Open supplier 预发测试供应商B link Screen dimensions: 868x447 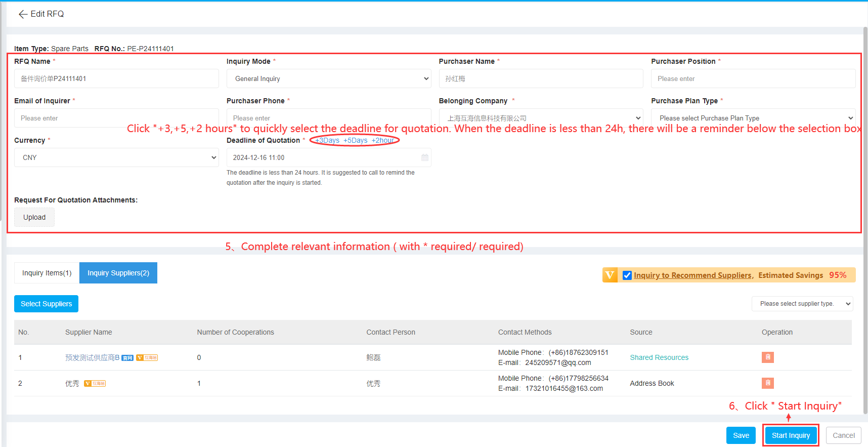coord(92,357)
